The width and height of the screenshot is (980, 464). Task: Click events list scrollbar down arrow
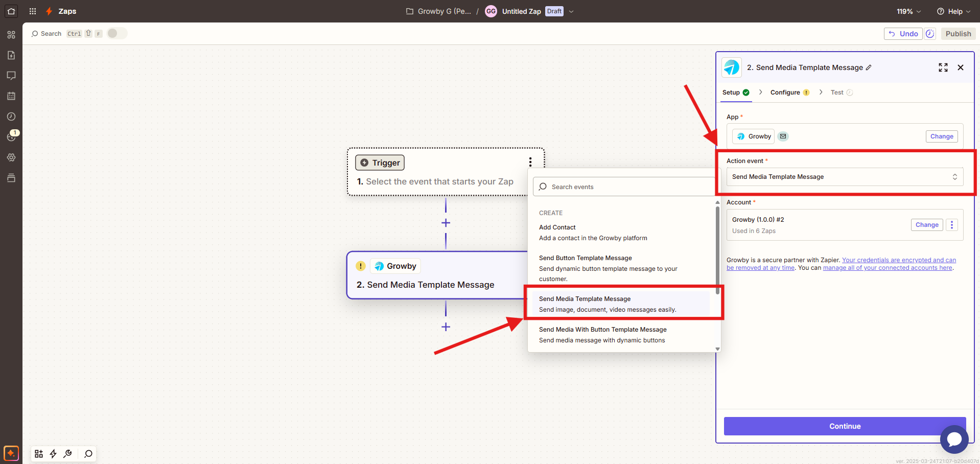[718, 349]
